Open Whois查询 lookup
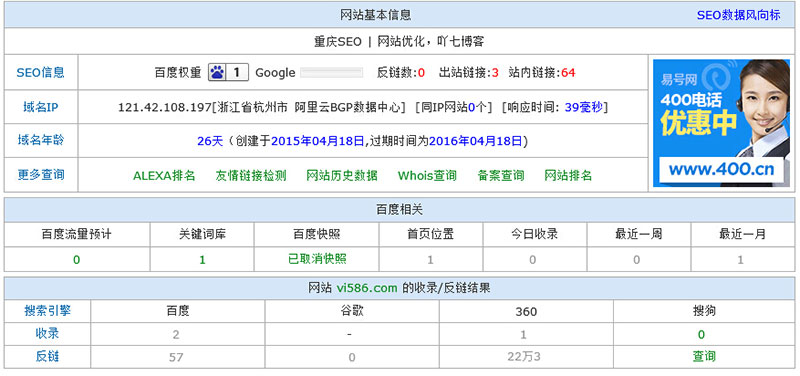800x376 pixels. pos(427,176)
